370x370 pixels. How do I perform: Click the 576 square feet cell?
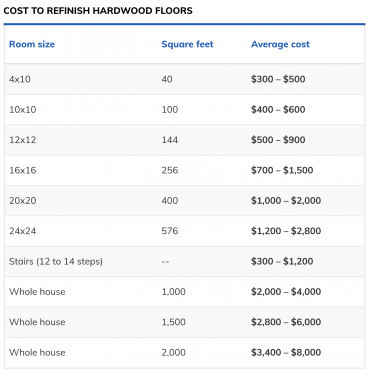pyautogui.click(x=170, y=231)
